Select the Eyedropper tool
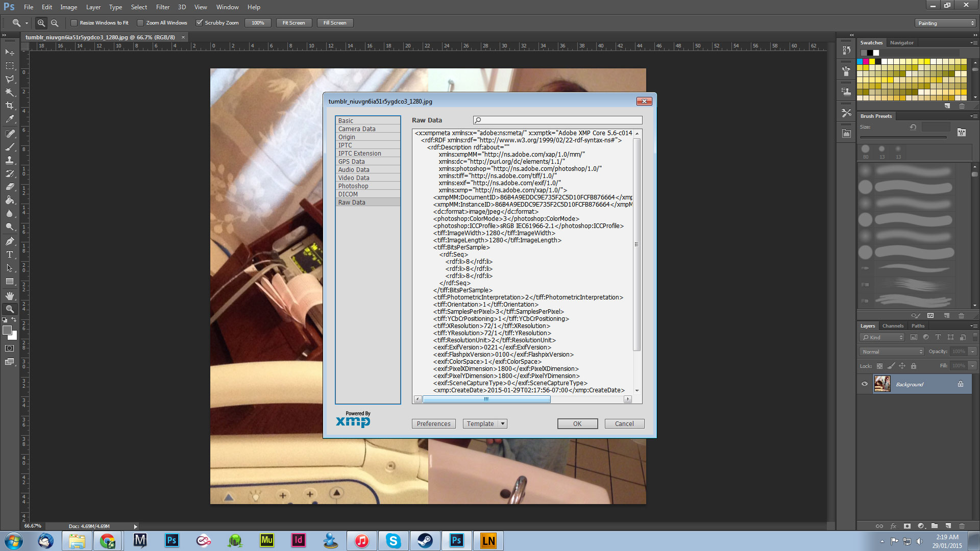The height and width of the screenshot is (551, 980). [10, 119]
